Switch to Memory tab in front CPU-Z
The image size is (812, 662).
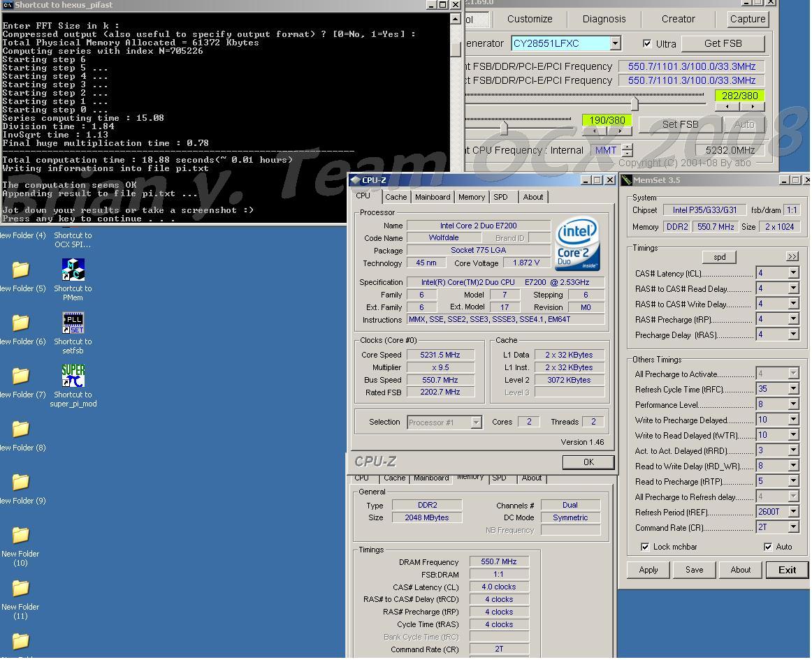click(x=472, y=197)
